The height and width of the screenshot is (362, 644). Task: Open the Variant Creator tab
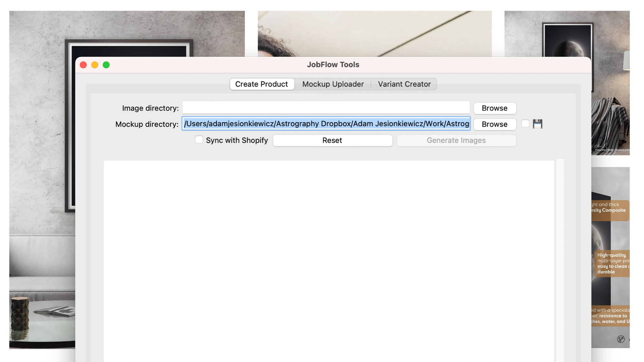404,84
